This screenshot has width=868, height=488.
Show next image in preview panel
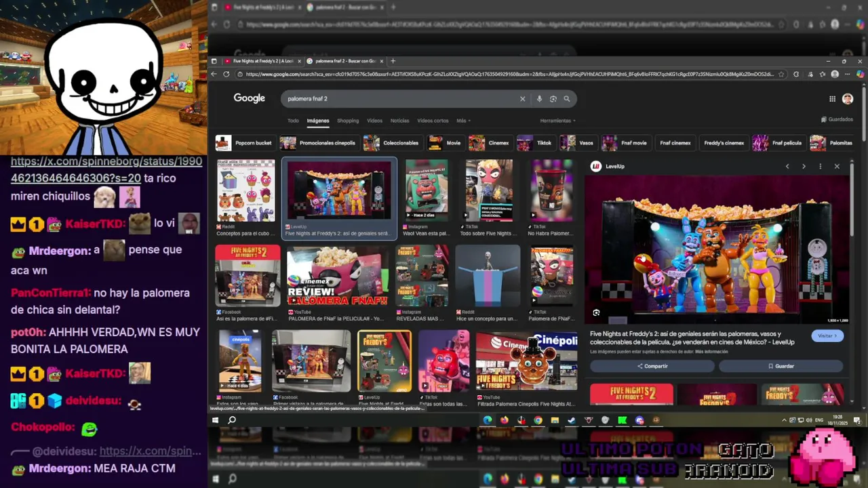tap(804, 166)
